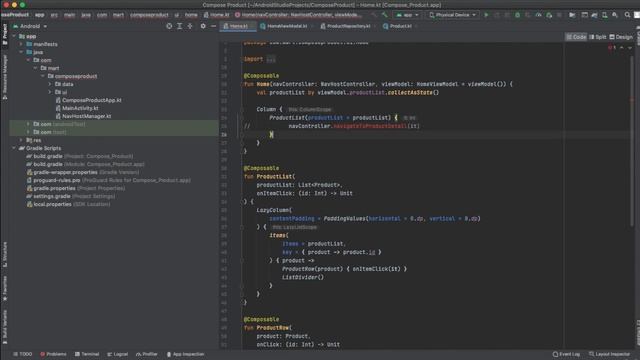
Task: Open the Profiler icon in toolbar
Action: (x=539, y=15)
